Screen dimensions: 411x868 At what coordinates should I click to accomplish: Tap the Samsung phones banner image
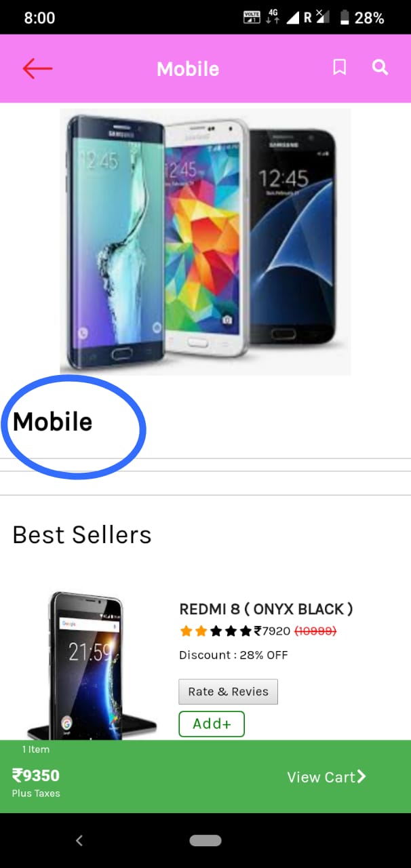pos(206,241)
